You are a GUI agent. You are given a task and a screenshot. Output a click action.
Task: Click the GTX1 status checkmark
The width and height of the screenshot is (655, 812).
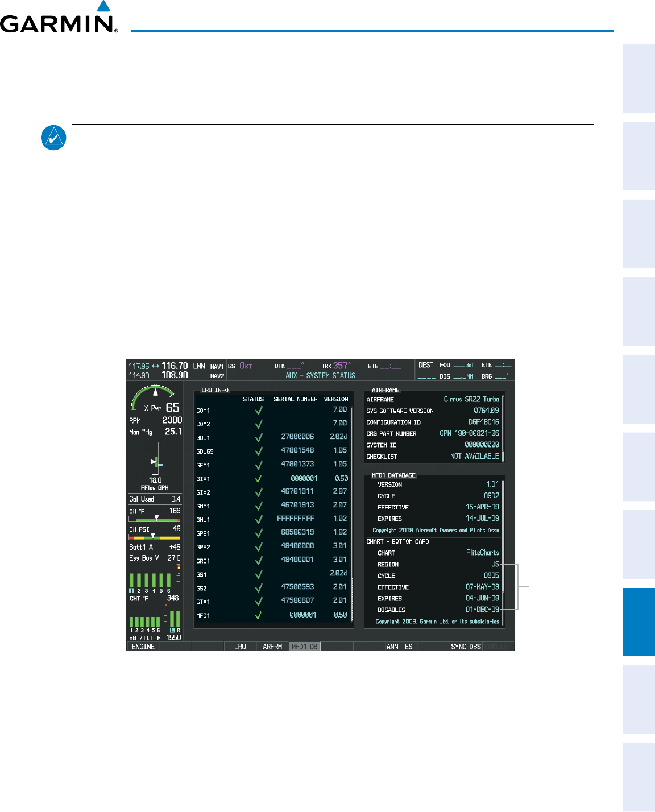tap(259, 601)
